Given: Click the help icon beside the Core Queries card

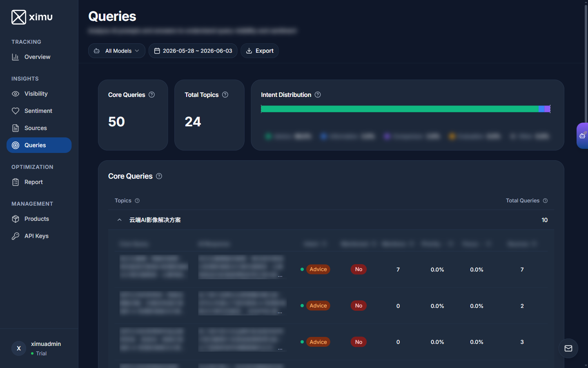Looking at the screenshot, I should click(x=152, y=94).
